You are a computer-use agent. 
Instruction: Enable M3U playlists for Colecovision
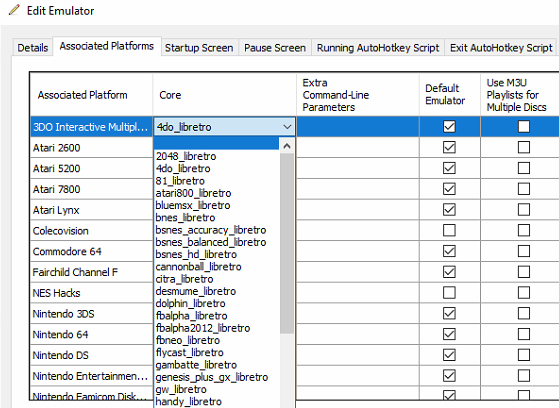[524, 230]
